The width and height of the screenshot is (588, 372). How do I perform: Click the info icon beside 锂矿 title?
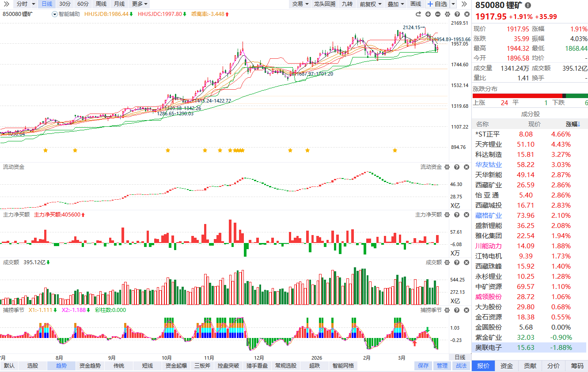pos(528,5)
